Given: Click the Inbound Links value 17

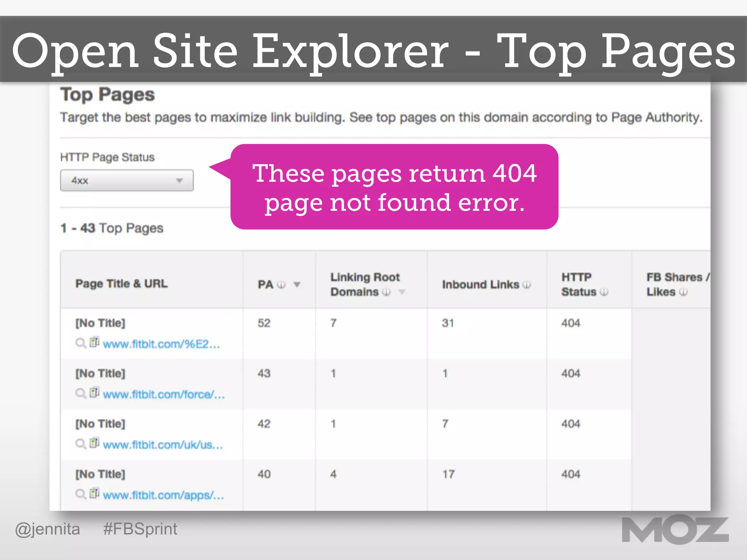Looking at the screenshot, I should pyautogui.click(x=448, y=474).
